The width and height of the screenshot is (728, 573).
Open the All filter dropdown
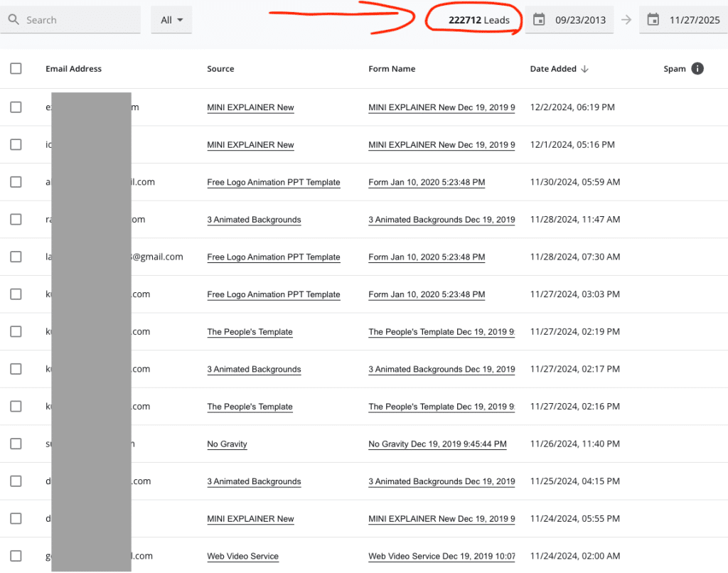pos(171,20)
